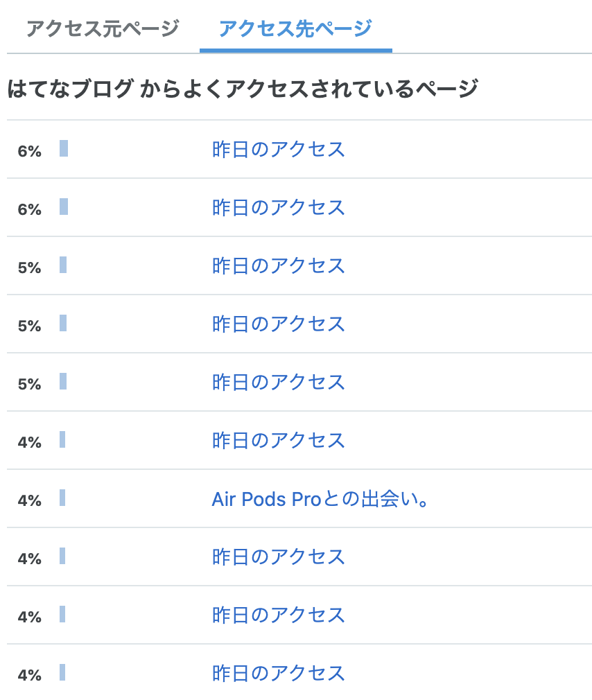Switch to the アクセス元ページ tab

pos(102,29)
